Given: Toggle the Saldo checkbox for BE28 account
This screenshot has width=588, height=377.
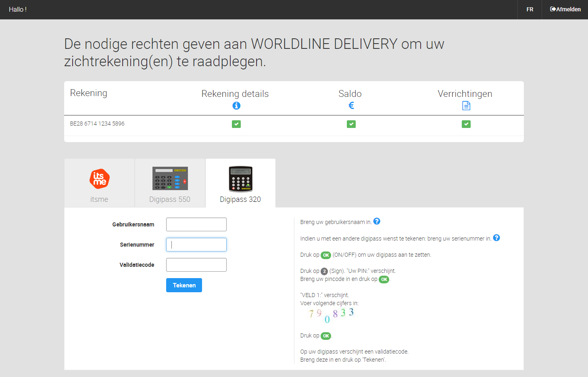Looking at the screenshot, I should (x=351, y=124).
